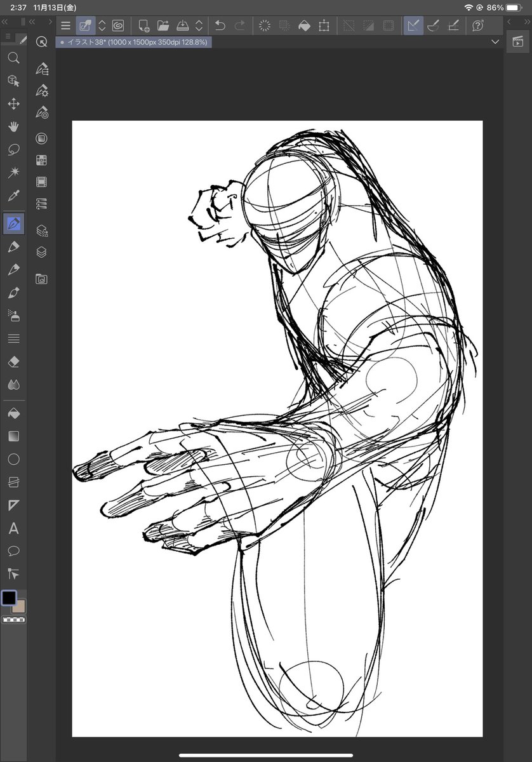This screenshot has width=532, height=762.
Task: Select the Fill bucket tool in the tool palette
Action: tap(13, 413)
